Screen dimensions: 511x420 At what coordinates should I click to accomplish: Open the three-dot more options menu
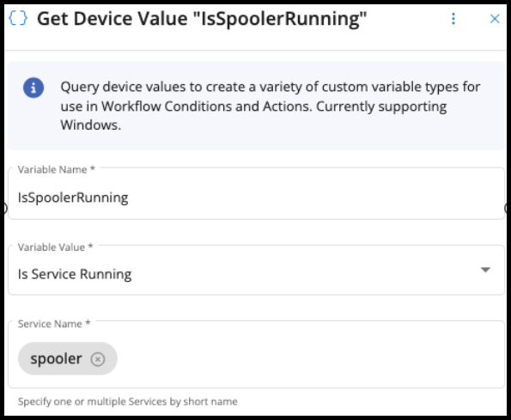453,19
